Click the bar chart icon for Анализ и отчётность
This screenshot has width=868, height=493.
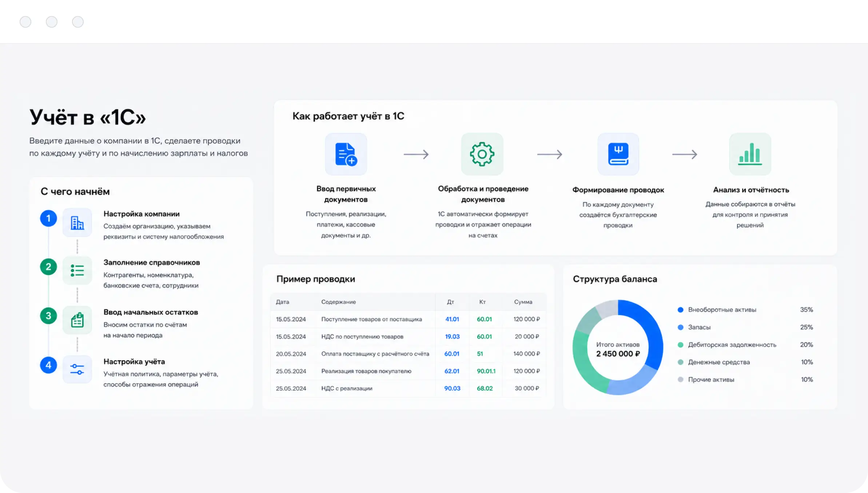[750, 154]
